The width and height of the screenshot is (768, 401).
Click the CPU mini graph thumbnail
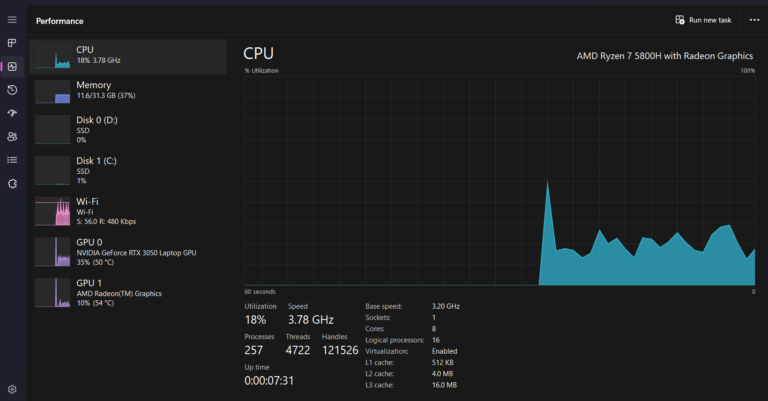point(52,56)
